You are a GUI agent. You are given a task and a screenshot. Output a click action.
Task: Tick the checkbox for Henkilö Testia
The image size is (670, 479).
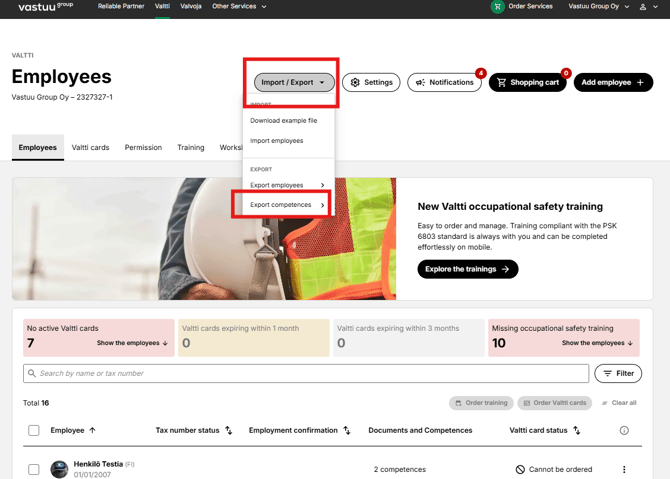coord(34,469)
